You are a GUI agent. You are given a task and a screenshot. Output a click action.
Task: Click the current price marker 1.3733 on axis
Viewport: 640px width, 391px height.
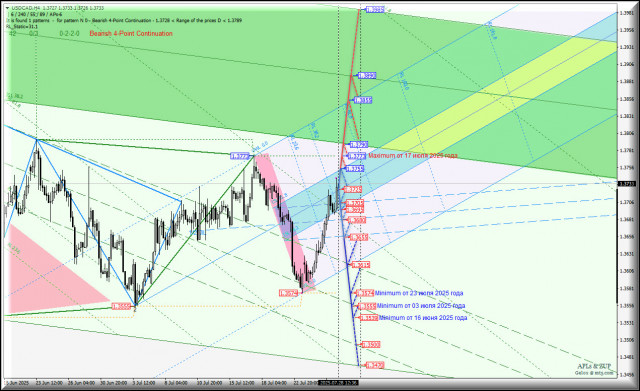pos(627,184)
